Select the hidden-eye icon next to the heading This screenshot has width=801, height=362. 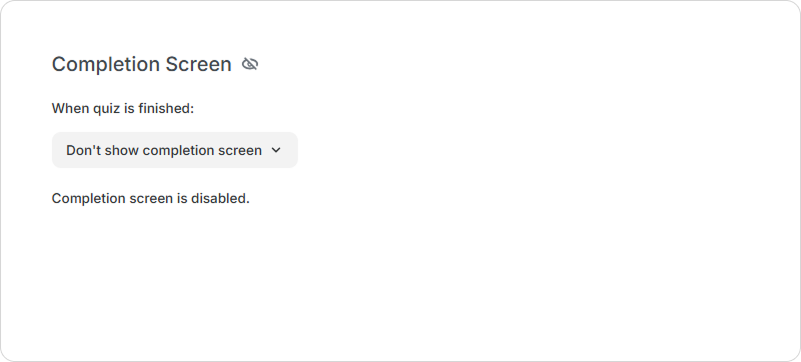250,64
